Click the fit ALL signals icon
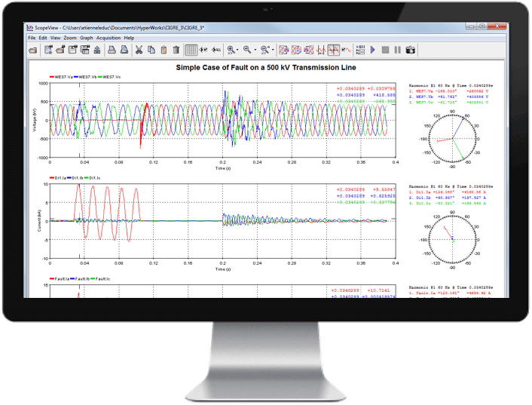 pyautogui.click(x=216, y=50)
